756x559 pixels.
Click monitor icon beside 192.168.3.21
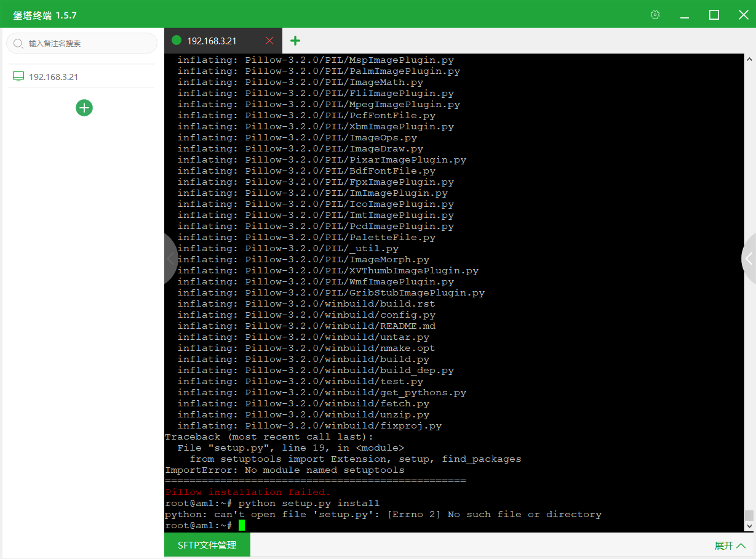(x=18, y=76)
